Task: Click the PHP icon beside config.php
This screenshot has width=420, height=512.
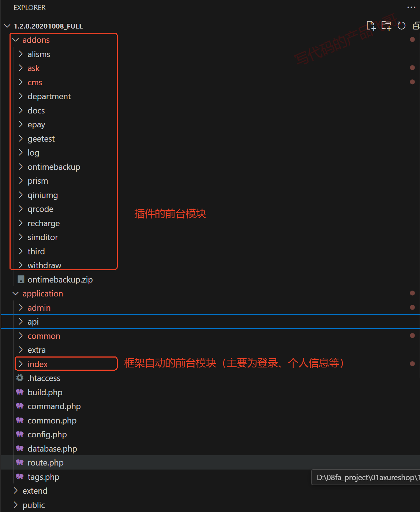Action: (x=20, y=434)
